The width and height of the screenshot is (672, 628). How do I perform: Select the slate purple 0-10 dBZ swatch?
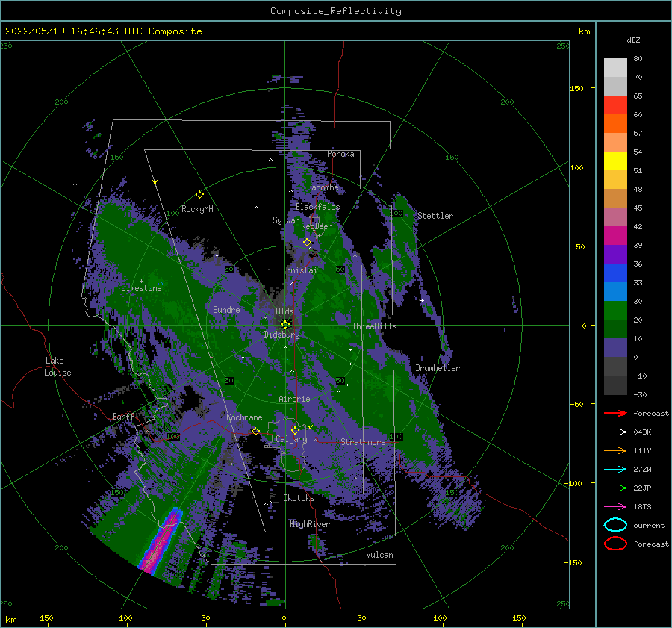(x=615, y=348)
